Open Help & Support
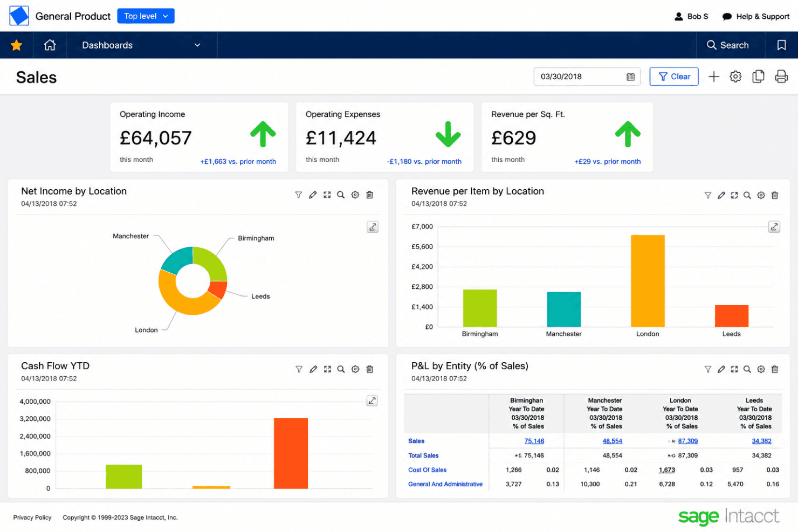798x532 pixels. point(756,17)
